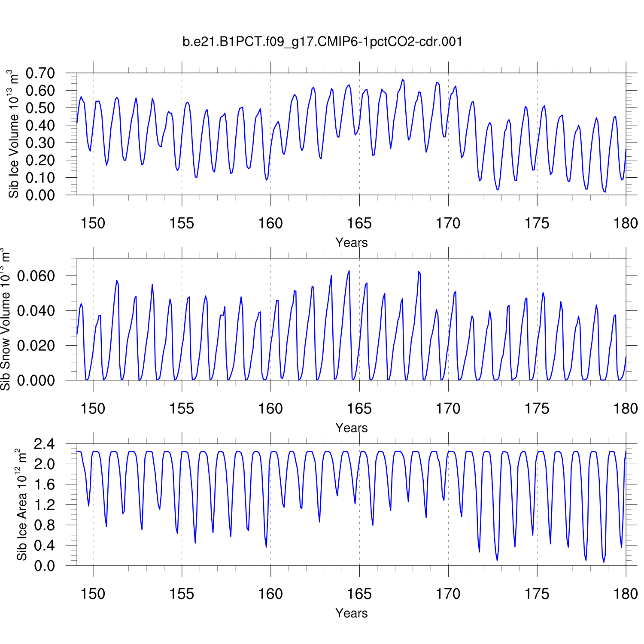This screenshot has width=644, height=644.
Task: Click the plot title b.e21.B1PCT text
Action: (x=322, y=42)
